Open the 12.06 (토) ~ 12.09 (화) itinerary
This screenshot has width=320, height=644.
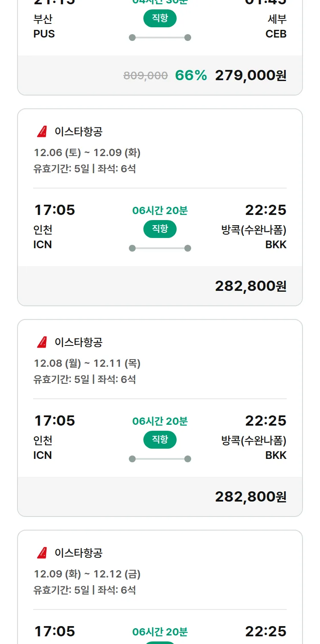coord(87,153)
